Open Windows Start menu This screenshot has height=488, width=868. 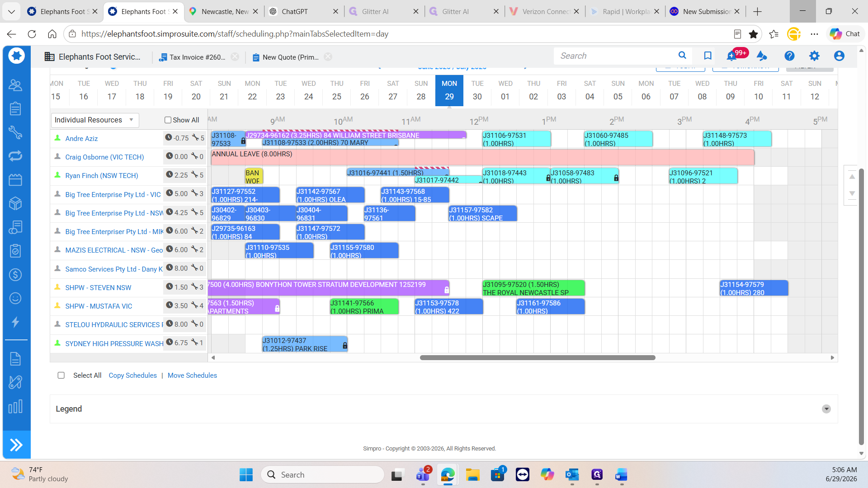[x=246, y=475]
